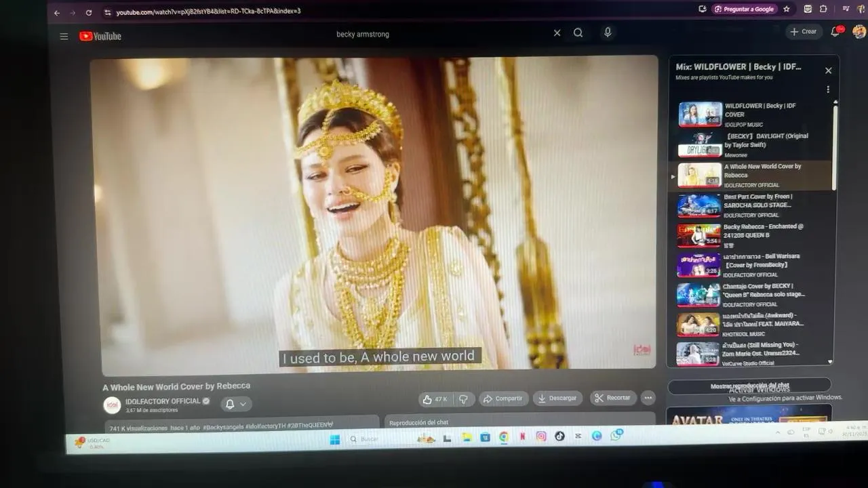Play Bell Warisara Cover by FreenBecky
The height and width of the screenshot is (488, 868).
(x=754, y=265)
